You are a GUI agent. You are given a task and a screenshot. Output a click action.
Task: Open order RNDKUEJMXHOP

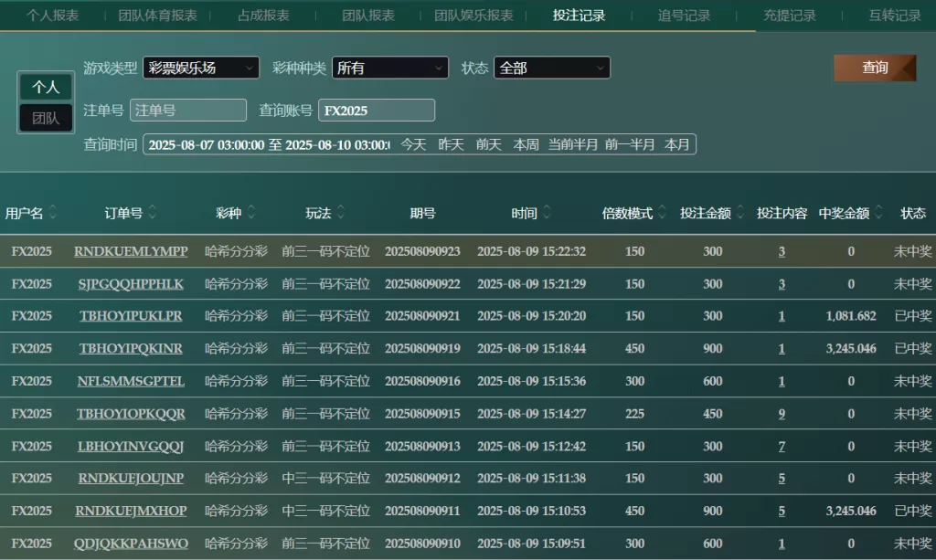(131, 511)
